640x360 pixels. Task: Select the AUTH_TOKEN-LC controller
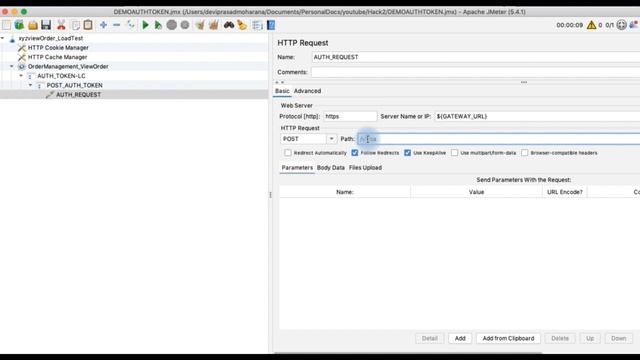pyautogui.click(x=61, y=76)
